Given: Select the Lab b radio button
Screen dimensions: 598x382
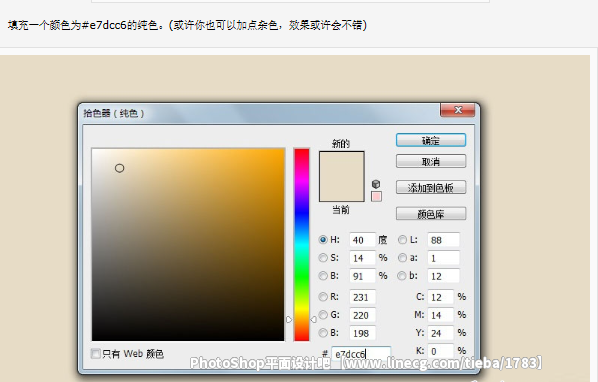Looking at the screenshot, I should point(402,276).
